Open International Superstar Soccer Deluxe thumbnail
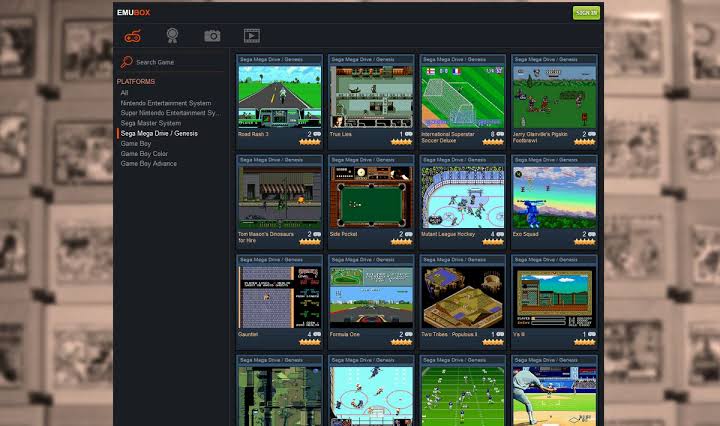720x426 pixels. pyautogui.click(x=463, y=96)
